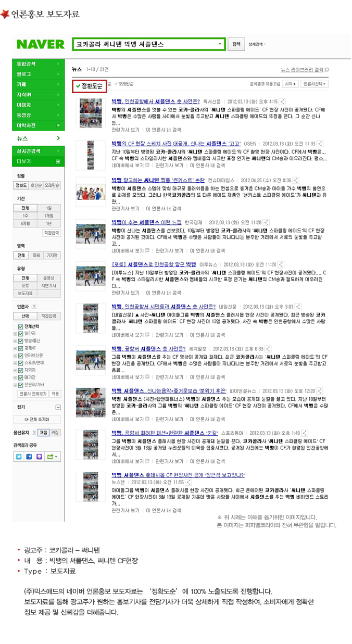Switch to the 블로그 search tab

37,74
